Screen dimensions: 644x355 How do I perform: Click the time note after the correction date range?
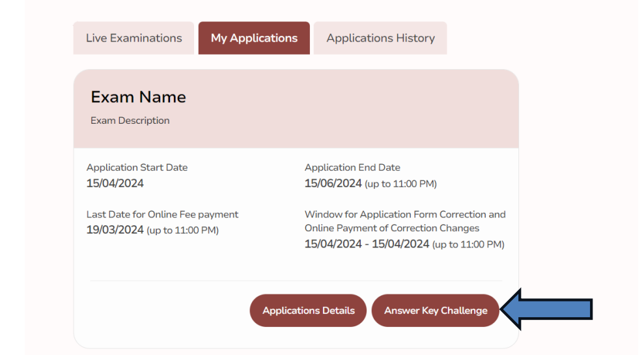pyautogui.click(x=468, y=245)
